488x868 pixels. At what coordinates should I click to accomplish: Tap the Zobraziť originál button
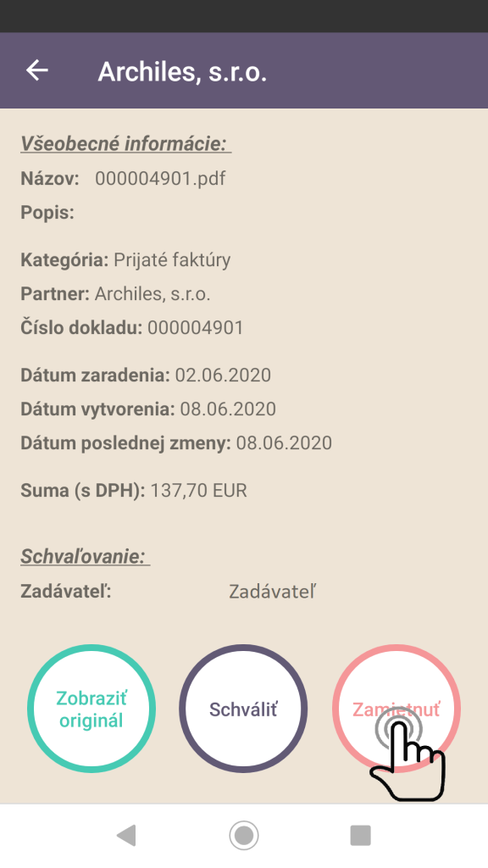pyautogui.click(x=91, y=709)
